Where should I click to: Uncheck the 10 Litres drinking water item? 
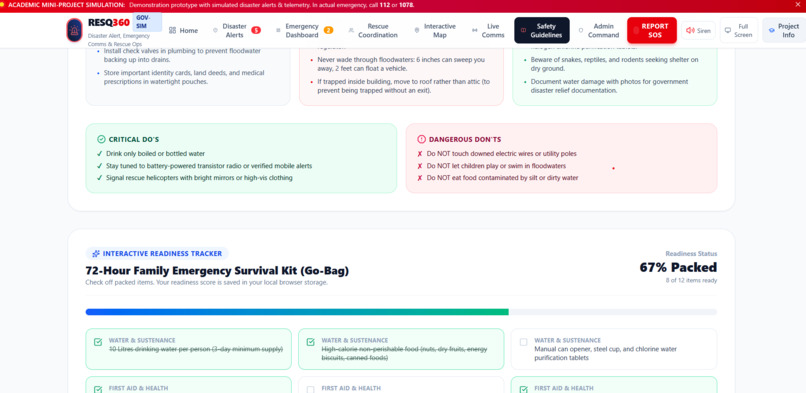(x=98, y=342)
